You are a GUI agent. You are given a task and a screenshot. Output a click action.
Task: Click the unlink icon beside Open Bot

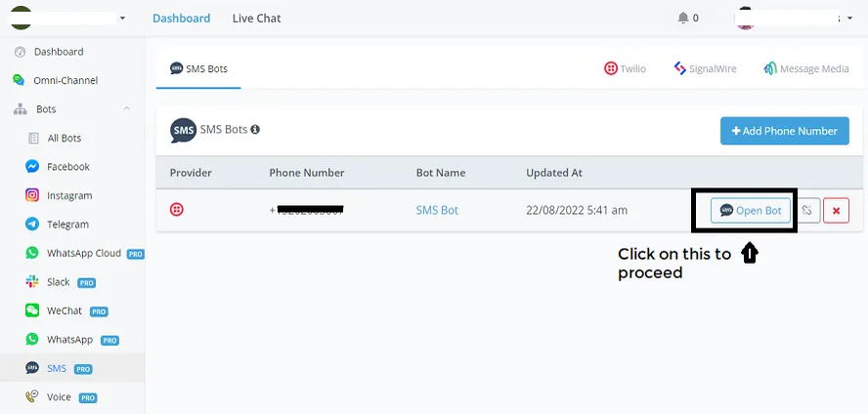pos(807,211)
